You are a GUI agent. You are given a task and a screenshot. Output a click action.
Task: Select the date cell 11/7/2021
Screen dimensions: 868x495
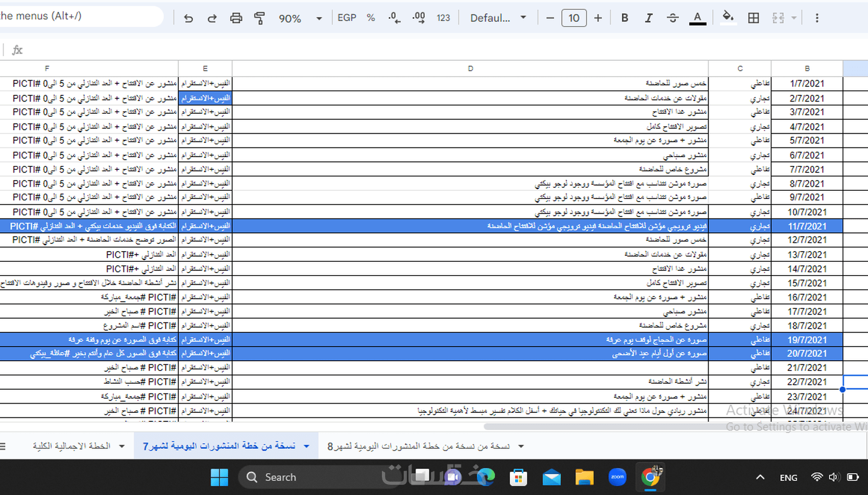coord(807,226)
